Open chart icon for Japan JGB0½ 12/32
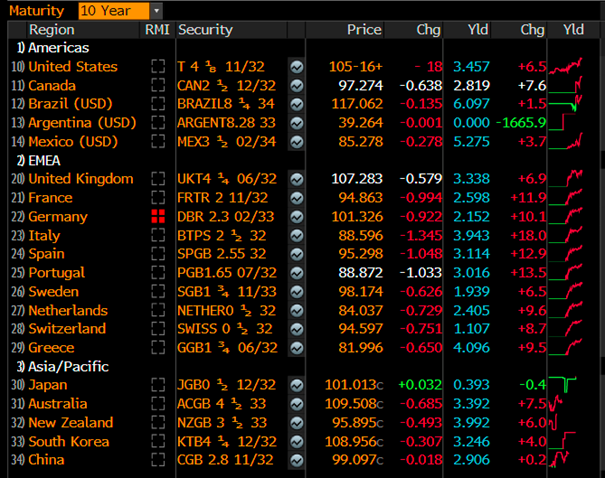Viewport: 605px width, 478px height. click(296, 385)
